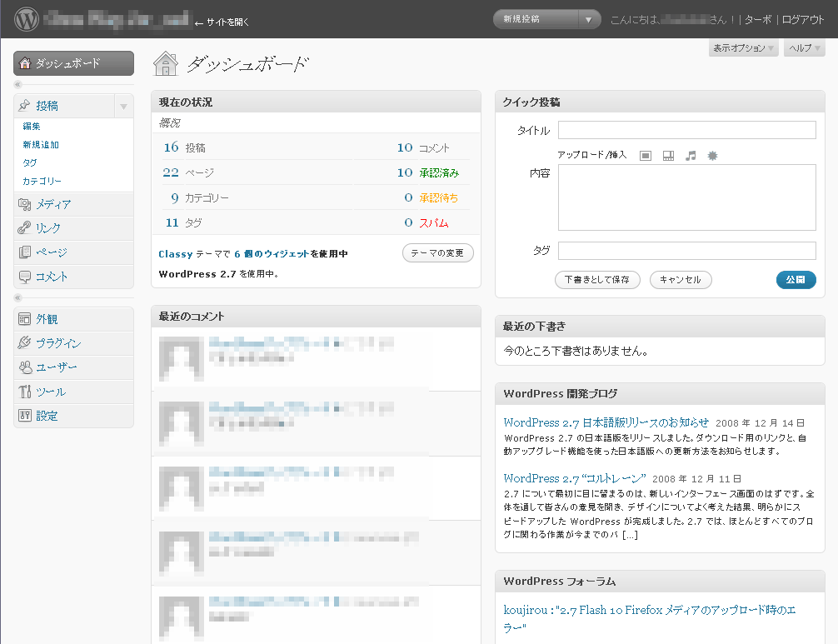Click the speech bubble icon beside コメント

(x=25, y=277)
